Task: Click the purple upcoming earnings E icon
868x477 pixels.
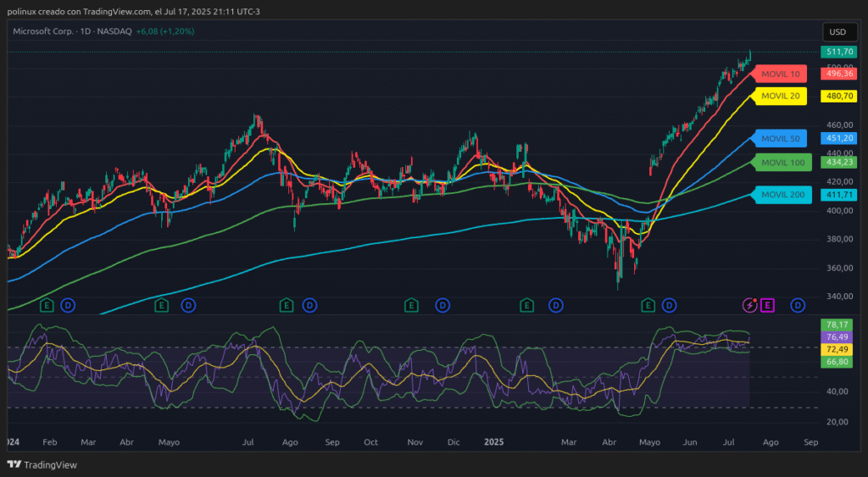Action: (x=767, y=305)
